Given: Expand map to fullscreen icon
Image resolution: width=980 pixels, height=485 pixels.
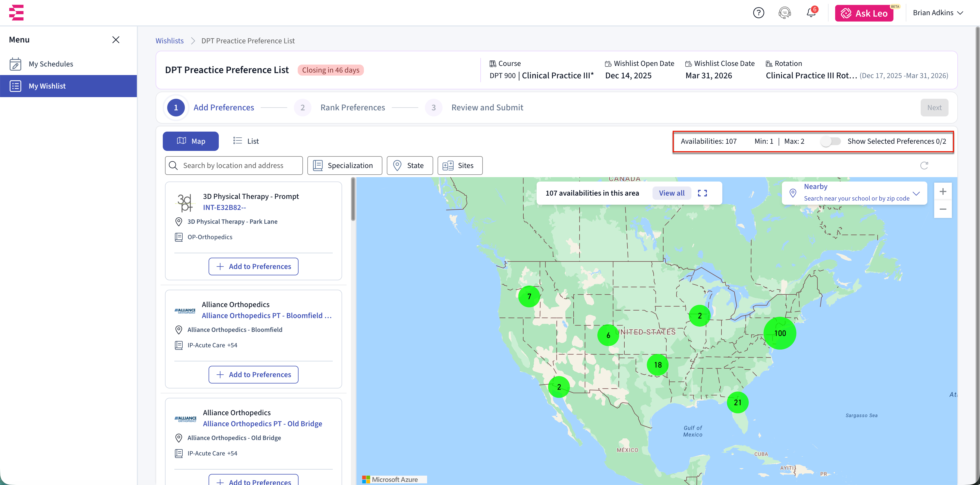Looking at the screenshot, I should tap(702, 193).
